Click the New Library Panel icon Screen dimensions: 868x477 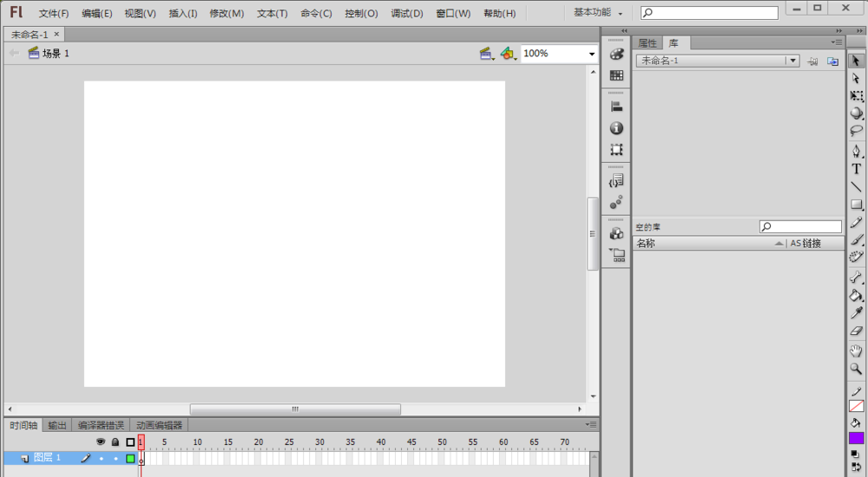832,62
